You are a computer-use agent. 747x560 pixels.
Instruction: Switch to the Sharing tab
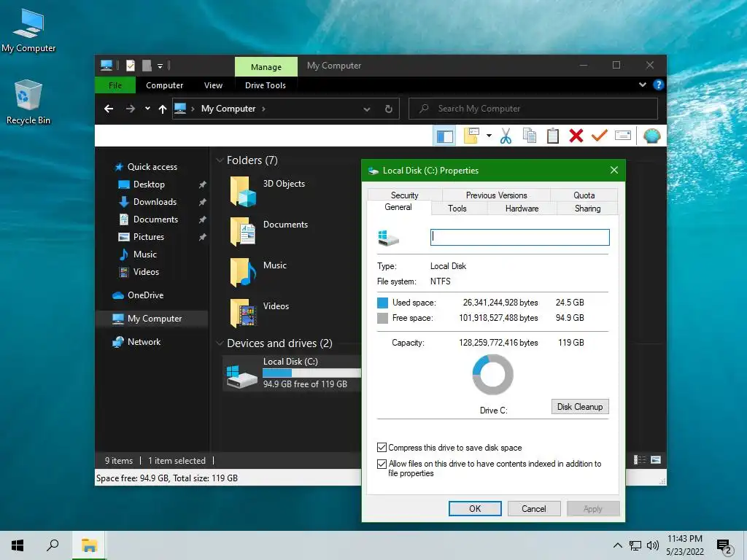pyautogui.click(x=587, y=208)
